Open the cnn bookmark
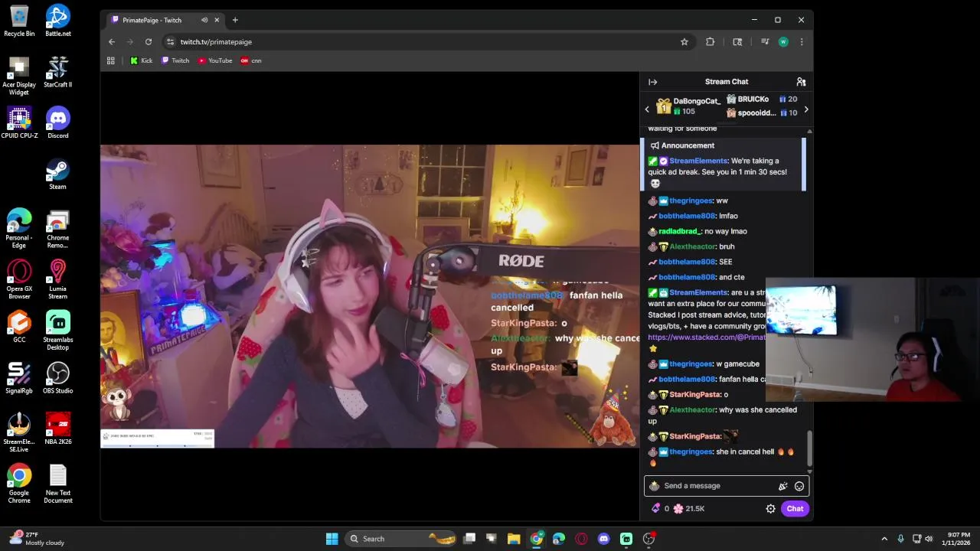The image size is (980, 551). coord(251,60)
